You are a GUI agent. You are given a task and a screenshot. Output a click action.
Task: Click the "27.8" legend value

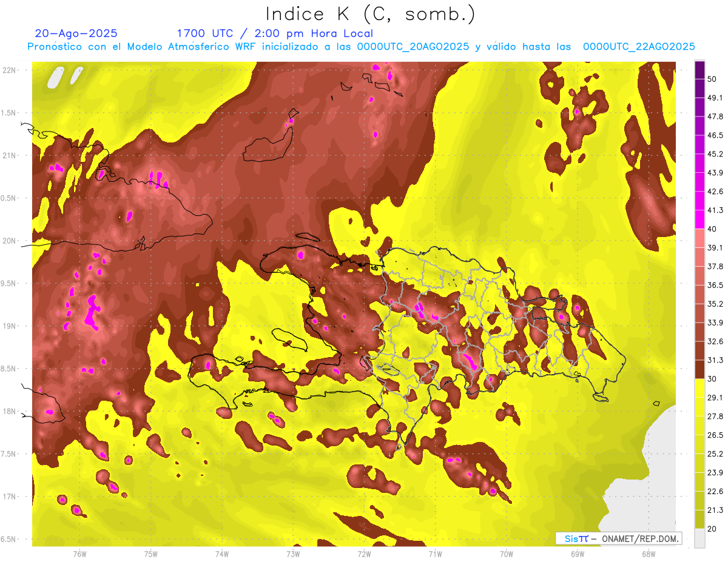point(715,416)
